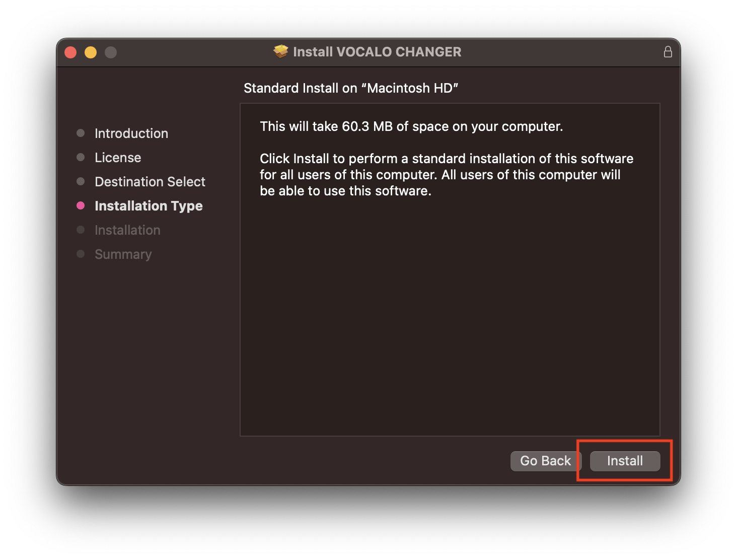Image resolution: width=737 pixels, height=560 pixels.
Task: Click the Install VOCALO CHANGER title text
Action: click(x=378, y=51)
